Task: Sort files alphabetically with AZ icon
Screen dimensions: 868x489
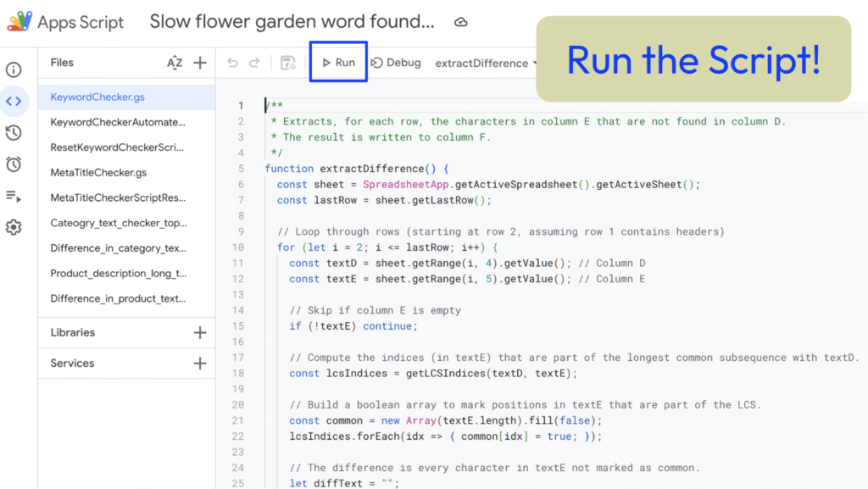Action: click(175, 63)
